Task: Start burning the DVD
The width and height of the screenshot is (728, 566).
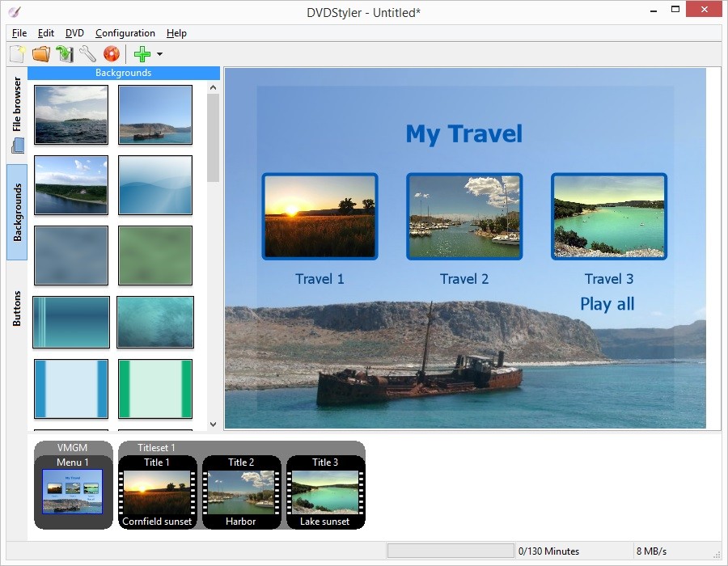Action: tap(112, 53)
